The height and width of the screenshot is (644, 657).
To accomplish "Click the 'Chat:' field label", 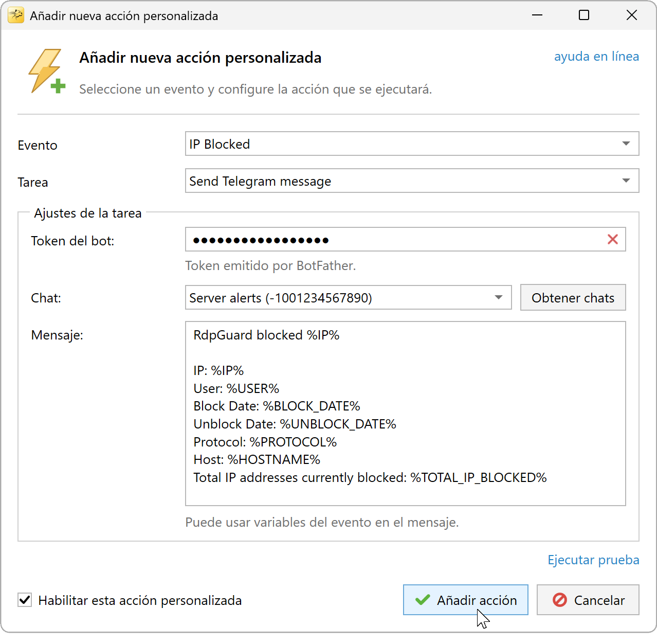I will (46, 298).
